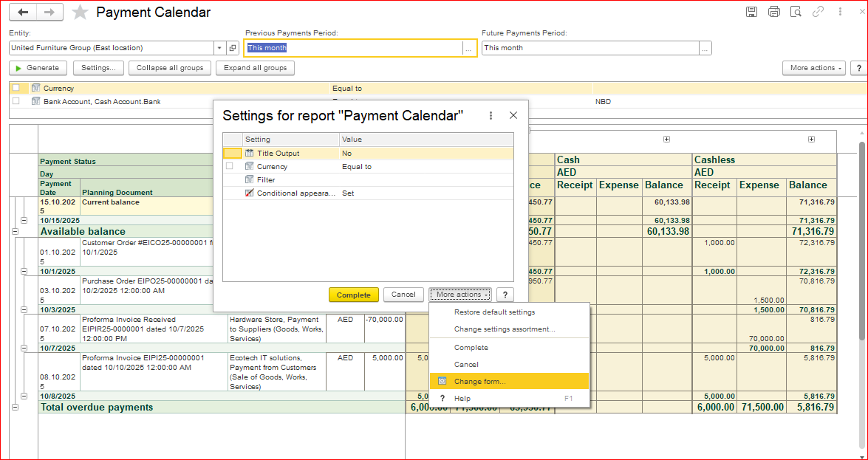Close the report settings dialog
The image size is (868, 460).
(x=513, y=115)
